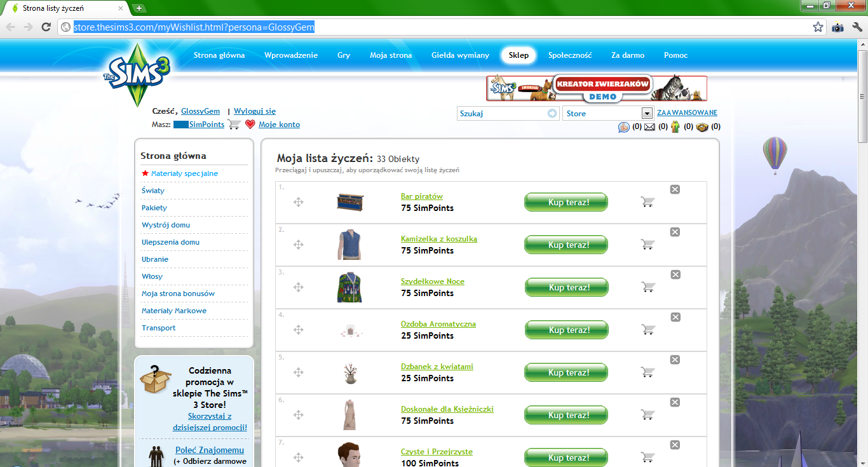Screen dimensions: 868x467
Task: Click Kup teraz for Bar piratów
Action: (x=566, y=202)
